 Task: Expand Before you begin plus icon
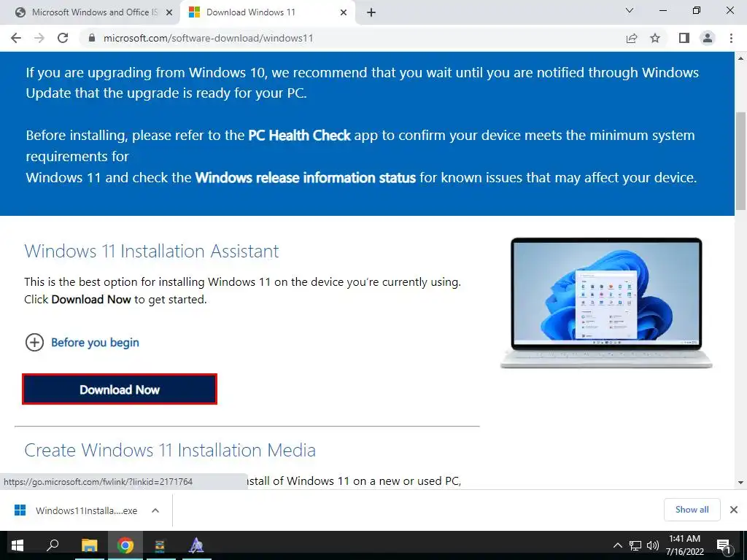34,343
